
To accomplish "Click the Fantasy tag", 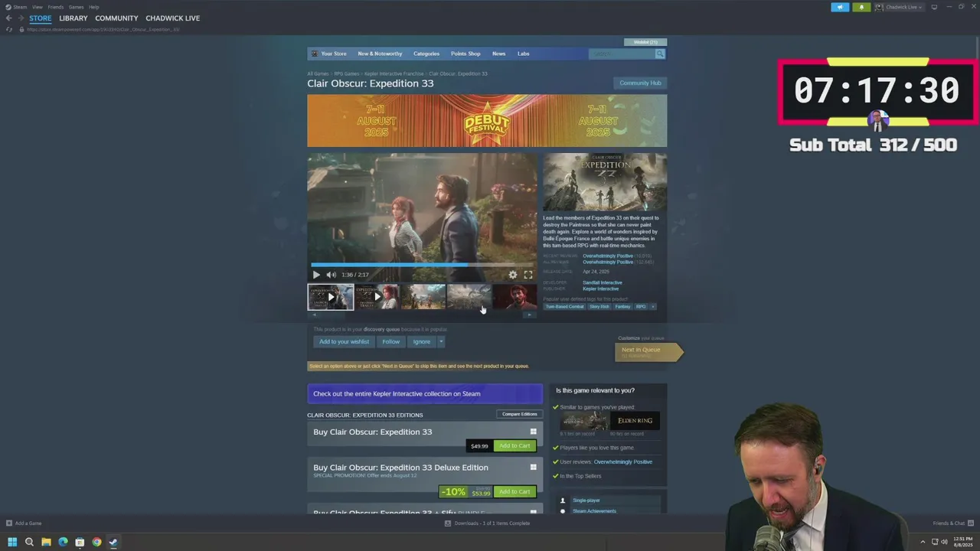I will pos(622,307).
